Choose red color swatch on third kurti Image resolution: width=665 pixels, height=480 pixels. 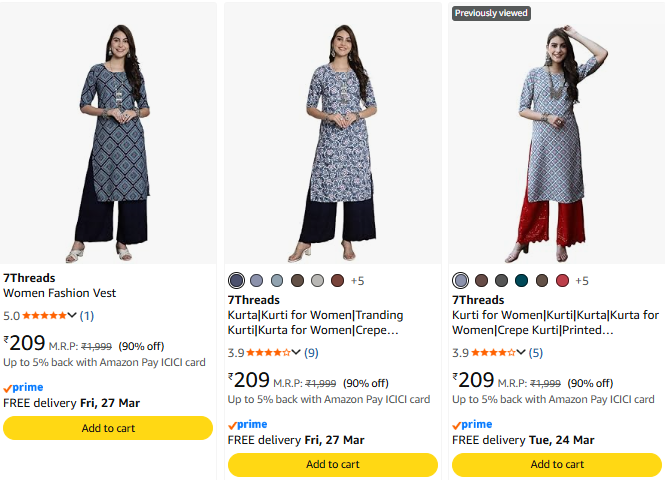pyautogui.click(x=562, y=281)
